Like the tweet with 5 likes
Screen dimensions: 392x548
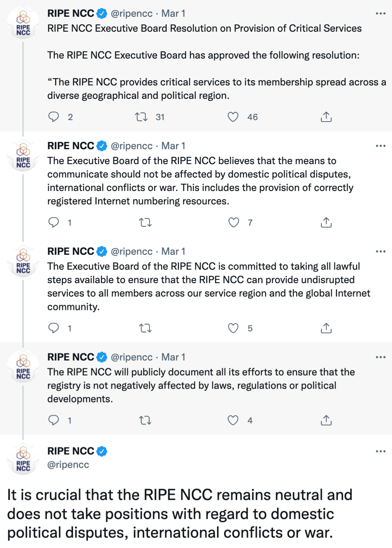tap(233, 328)
